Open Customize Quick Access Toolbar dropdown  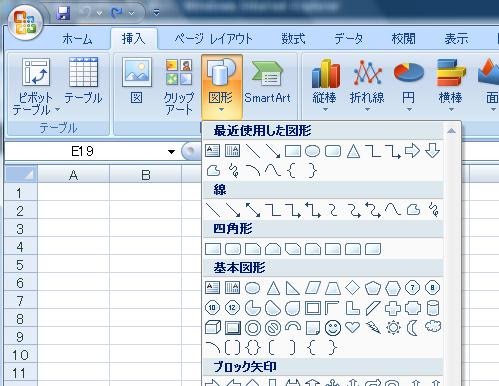[156, 13]
